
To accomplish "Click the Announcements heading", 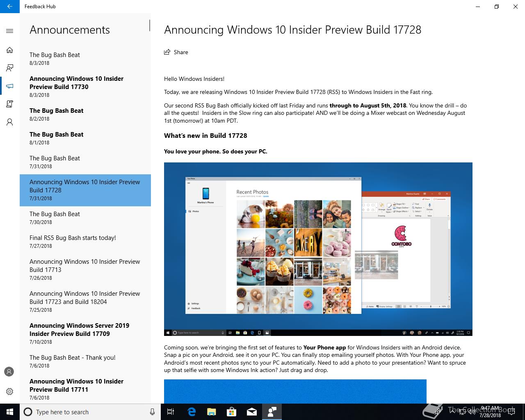I will click(x=70, y=30).
